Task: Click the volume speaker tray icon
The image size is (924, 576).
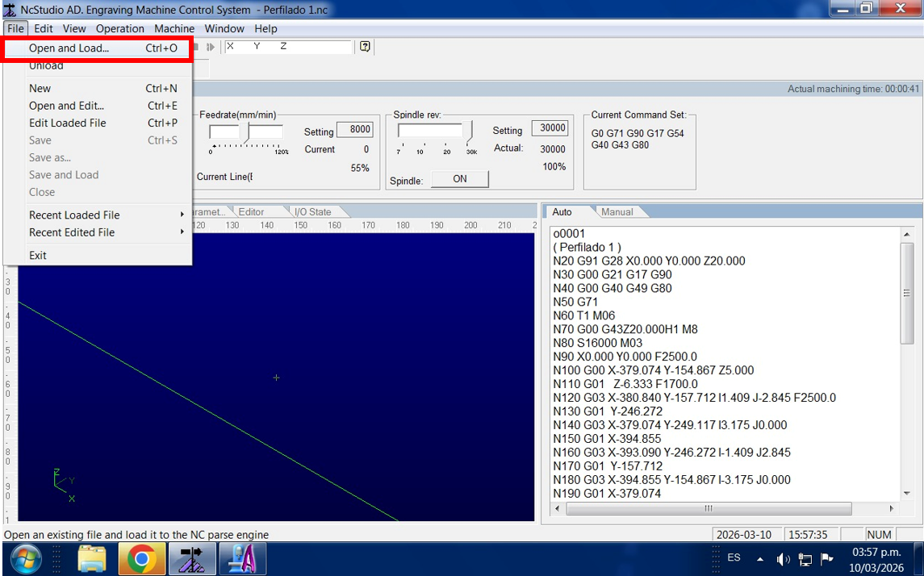Action: (x=783, y=559)
